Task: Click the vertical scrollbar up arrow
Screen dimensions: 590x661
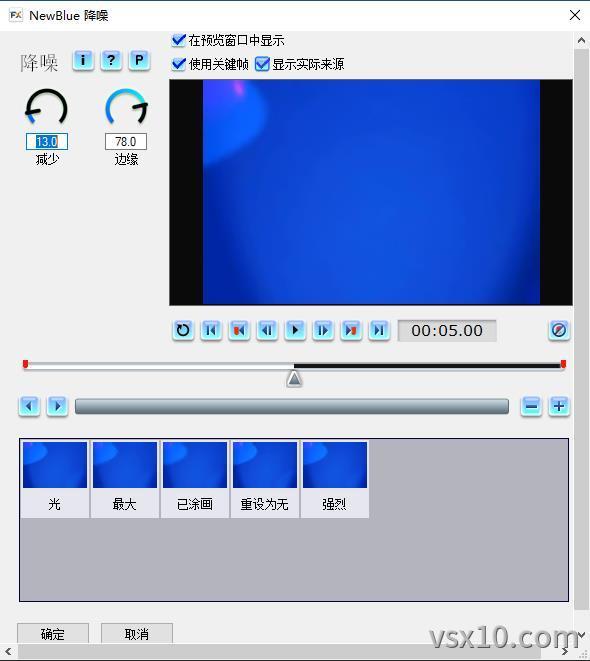Action: (582, 40)
